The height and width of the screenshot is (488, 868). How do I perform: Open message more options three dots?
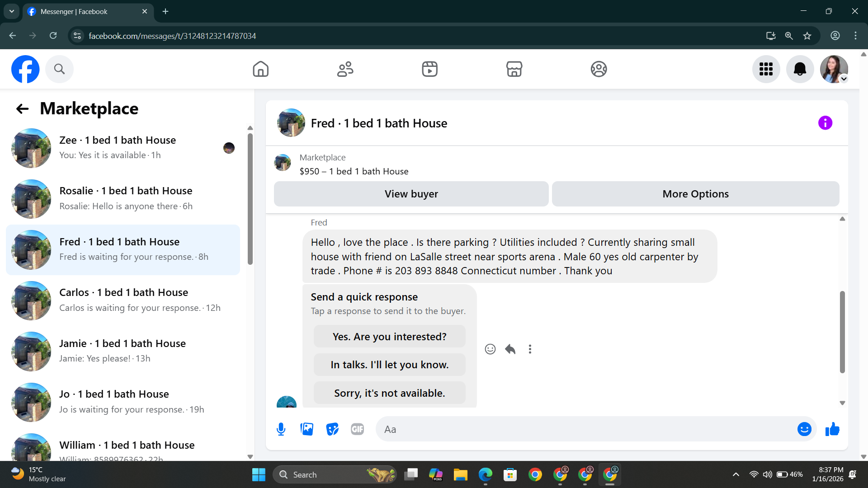tap(530, 349)
